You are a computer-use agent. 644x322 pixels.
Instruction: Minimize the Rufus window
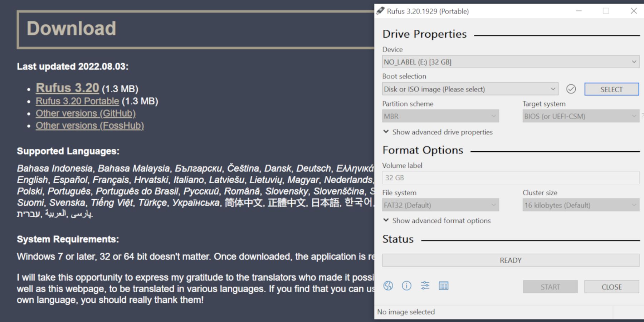(x=579, y=11)
